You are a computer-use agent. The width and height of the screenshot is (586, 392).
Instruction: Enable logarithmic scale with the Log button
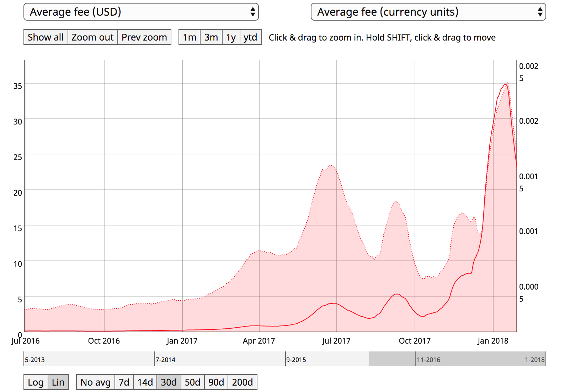tap(35, 382)
